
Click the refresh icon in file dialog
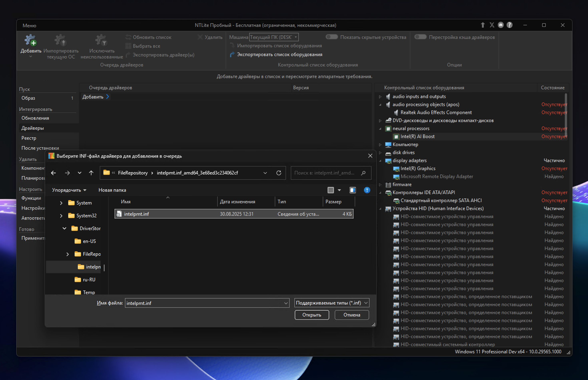coord(279,173)
